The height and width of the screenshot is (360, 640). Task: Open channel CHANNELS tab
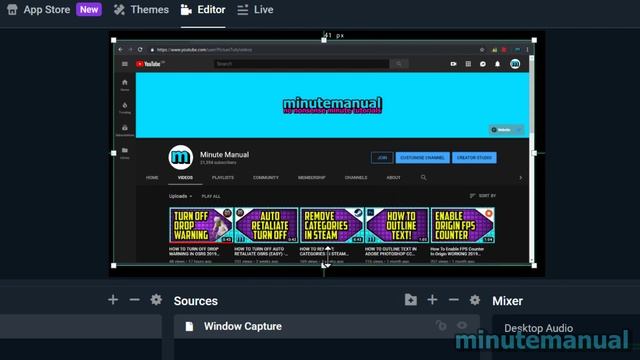[356, 178]
